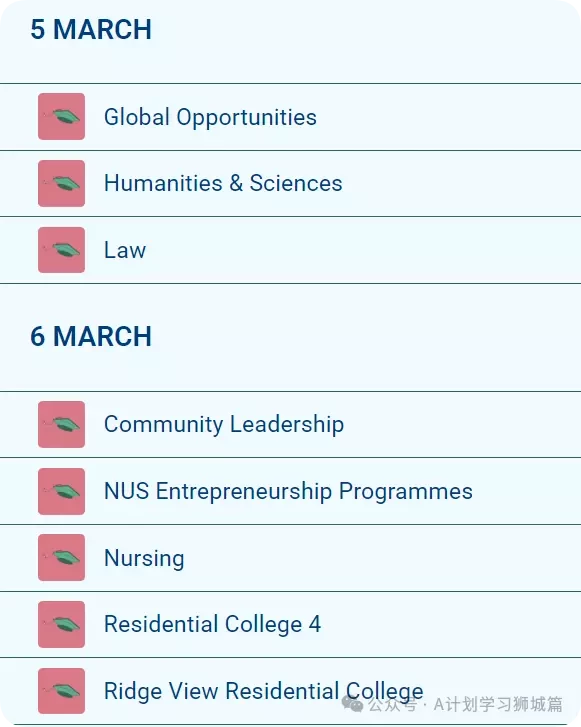Open the Community Leadership session
This screenshot has height=727, width=581.
pos(290,424)
